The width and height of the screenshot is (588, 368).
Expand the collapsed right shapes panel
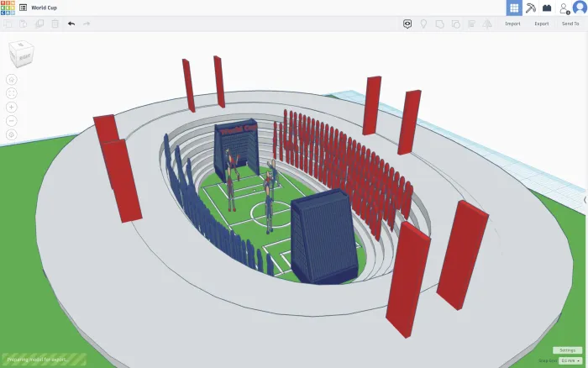click(585, 200)
